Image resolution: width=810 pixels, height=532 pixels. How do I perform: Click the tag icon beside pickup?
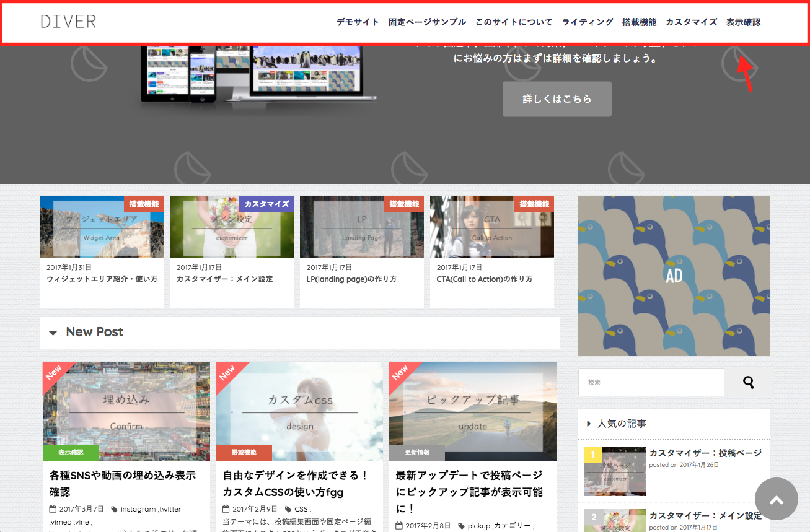462,526
